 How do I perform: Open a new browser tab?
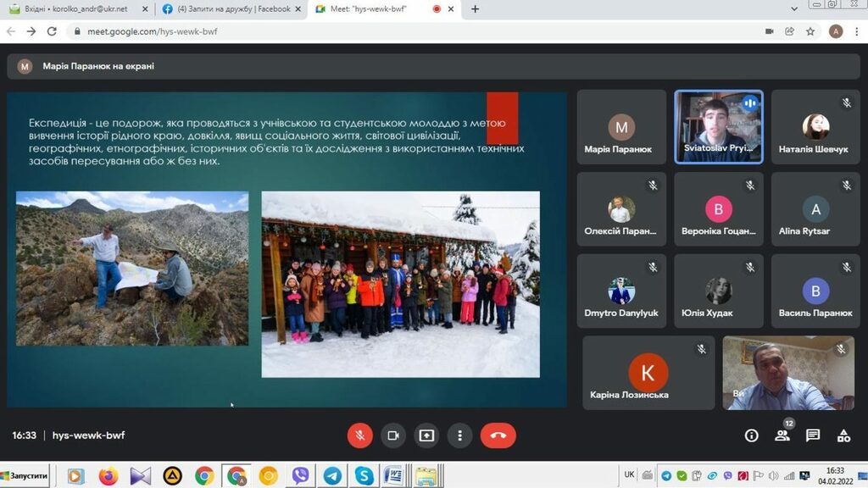(x=475, y=9)
